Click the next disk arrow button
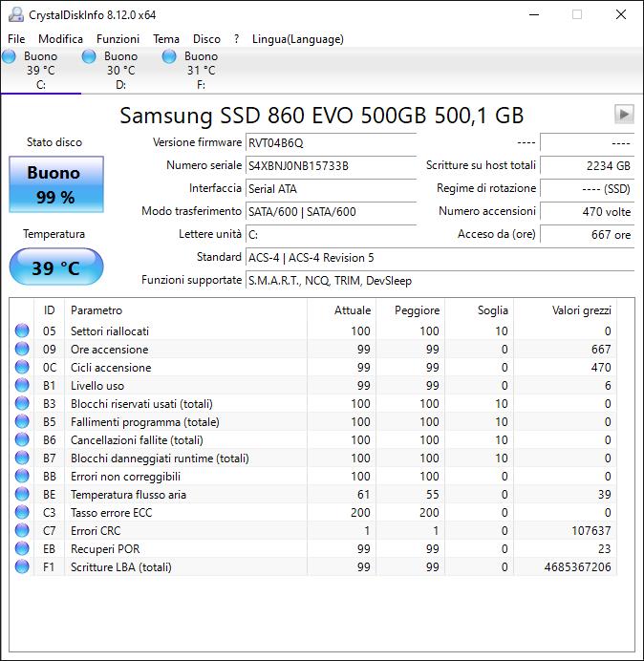The width and height of the screenshot is (644, 661). (x=624, y=114)
